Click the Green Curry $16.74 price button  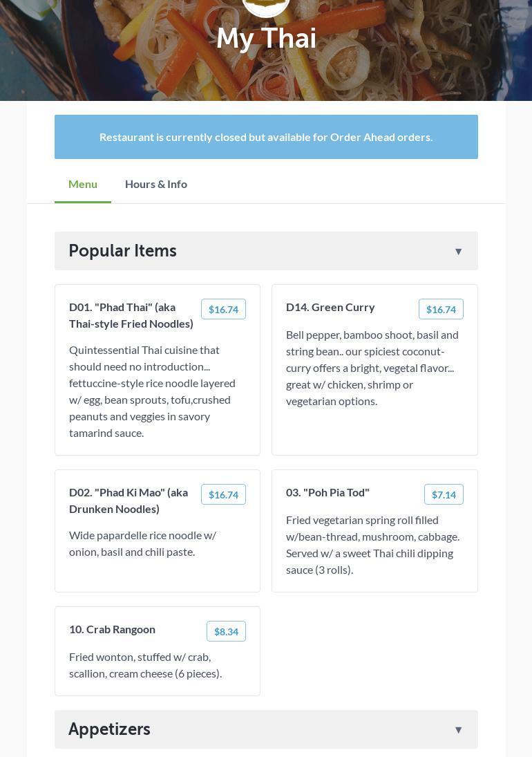click(x=441, y=310)
